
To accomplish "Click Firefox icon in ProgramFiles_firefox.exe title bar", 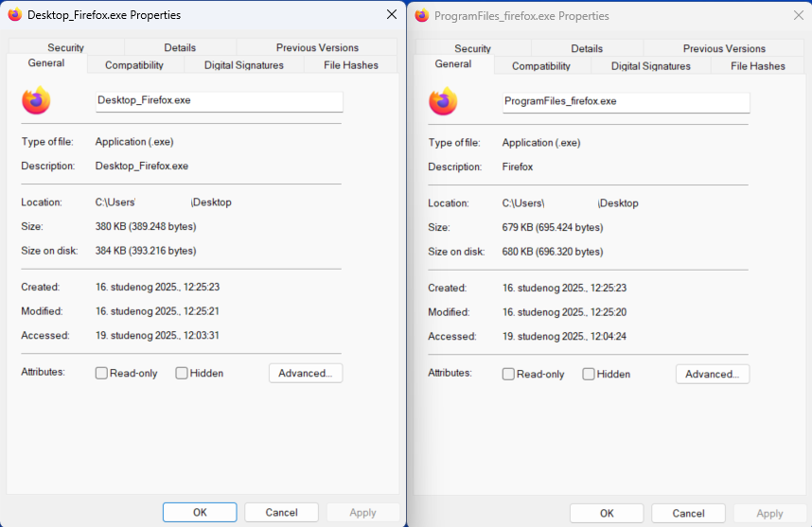I will [422, 15].
